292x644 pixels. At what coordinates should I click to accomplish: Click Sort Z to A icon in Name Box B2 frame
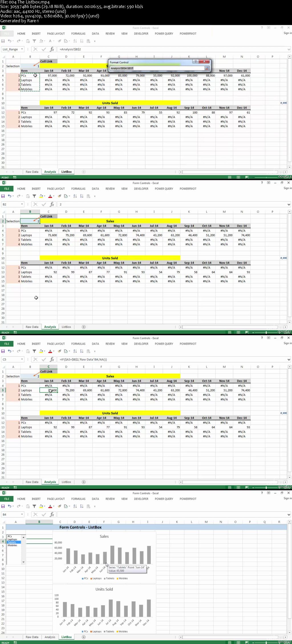(82, 196)
